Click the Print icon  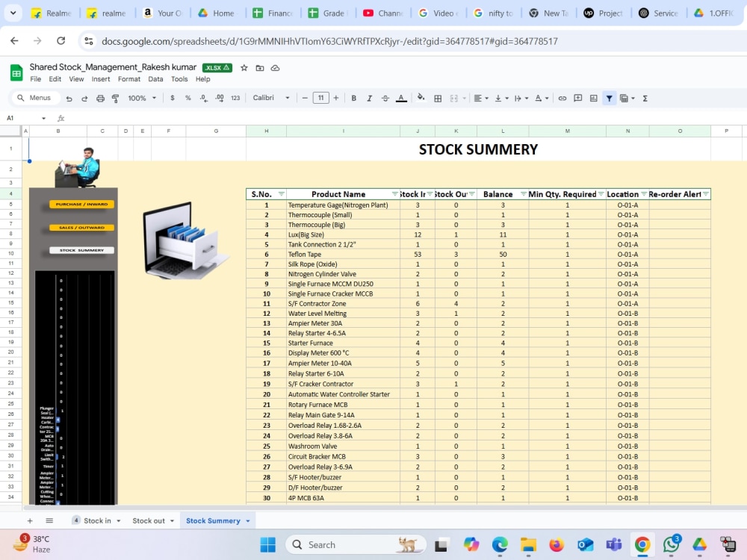100,98
